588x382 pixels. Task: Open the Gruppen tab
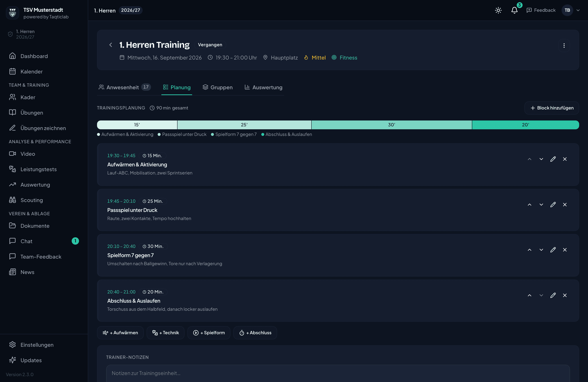pyautogui.click(x=218, y=87)
